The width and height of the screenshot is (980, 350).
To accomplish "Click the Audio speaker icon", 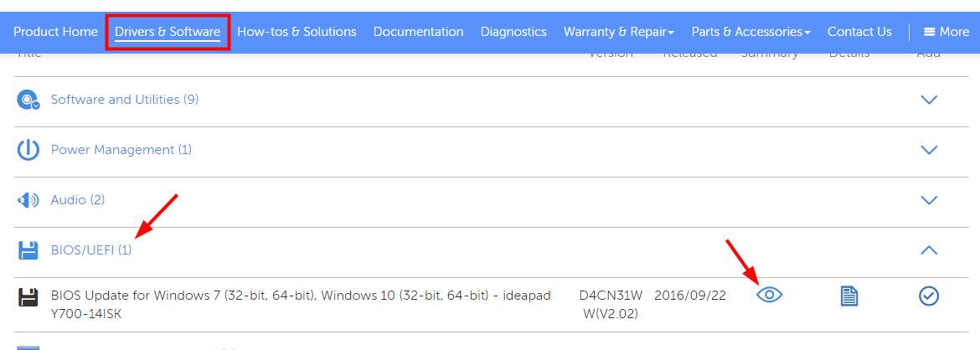I will pyautogui.click(x=28, y=200).
